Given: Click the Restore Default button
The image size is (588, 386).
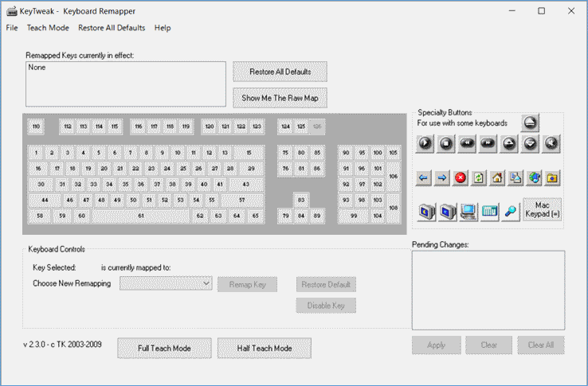Looking at the screenshot, I should pos(326,284).
